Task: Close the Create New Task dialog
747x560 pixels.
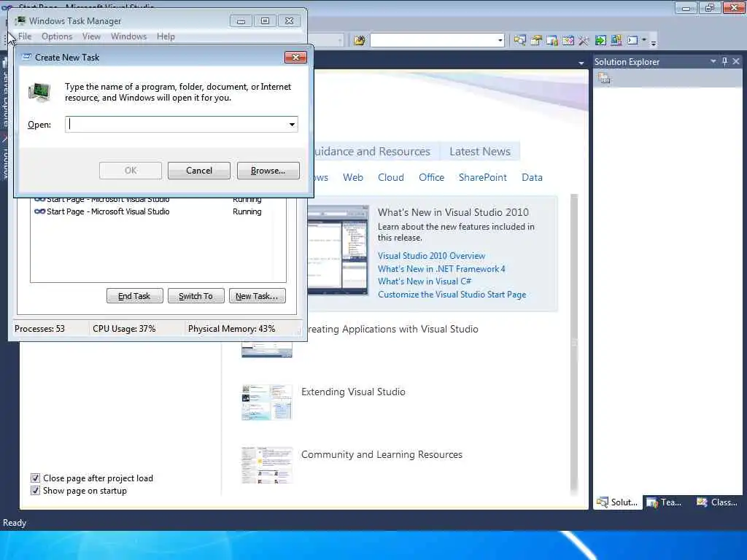Action: click(x=296, y=57)
